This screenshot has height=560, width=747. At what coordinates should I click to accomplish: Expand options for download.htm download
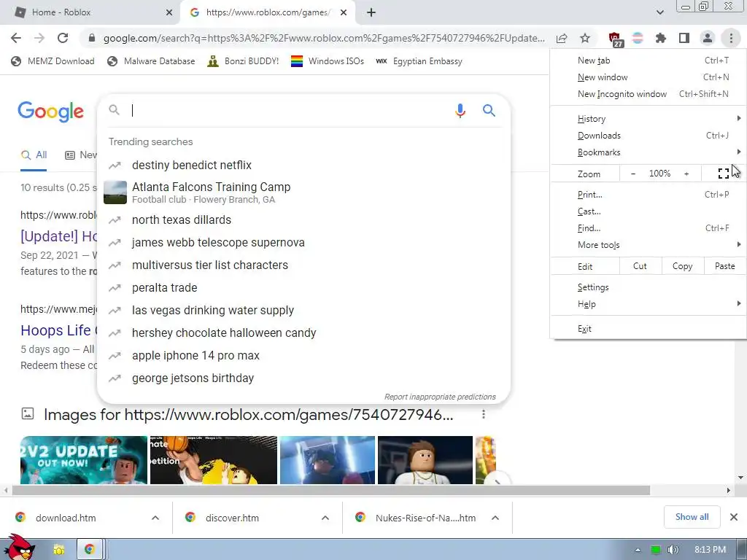(155, 518)
